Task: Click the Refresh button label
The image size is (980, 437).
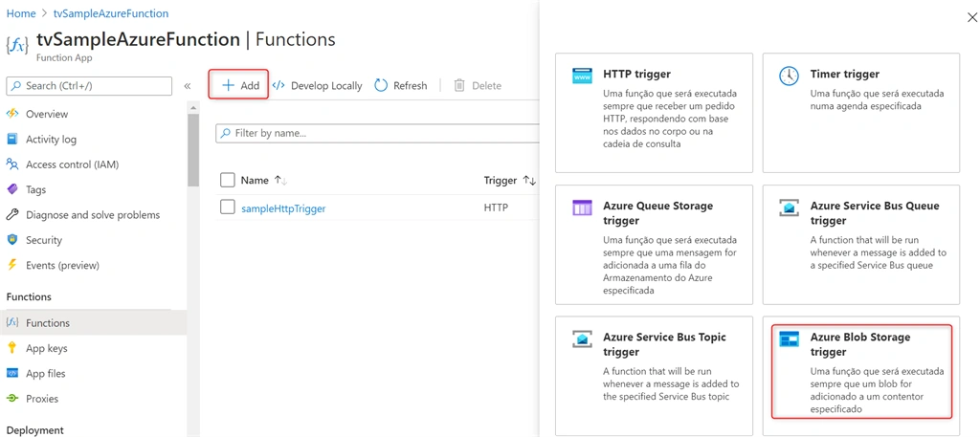Action: pos(410,85)
